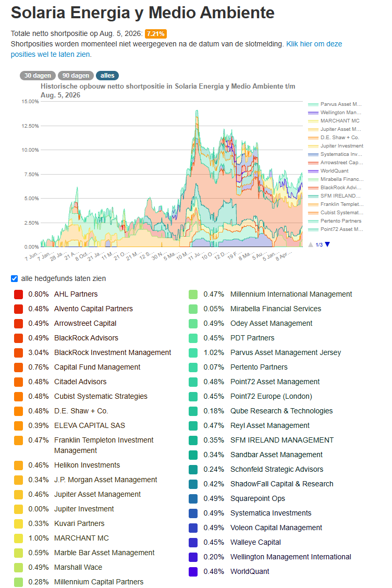The image size is (392, 588).
Task: Select Voleon Capital Management entry
Action: coord(276,528)
